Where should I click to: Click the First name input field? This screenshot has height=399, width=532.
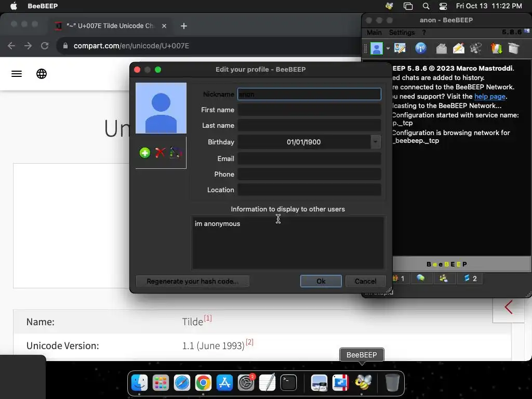[309, 110]
